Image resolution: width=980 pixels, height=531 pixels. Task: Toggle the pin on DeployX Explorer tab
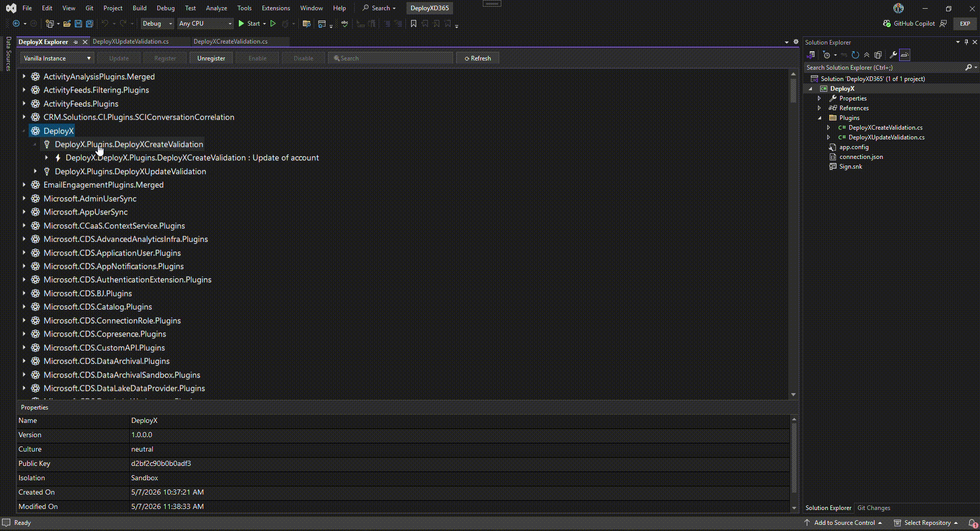[x=76, y=42]
